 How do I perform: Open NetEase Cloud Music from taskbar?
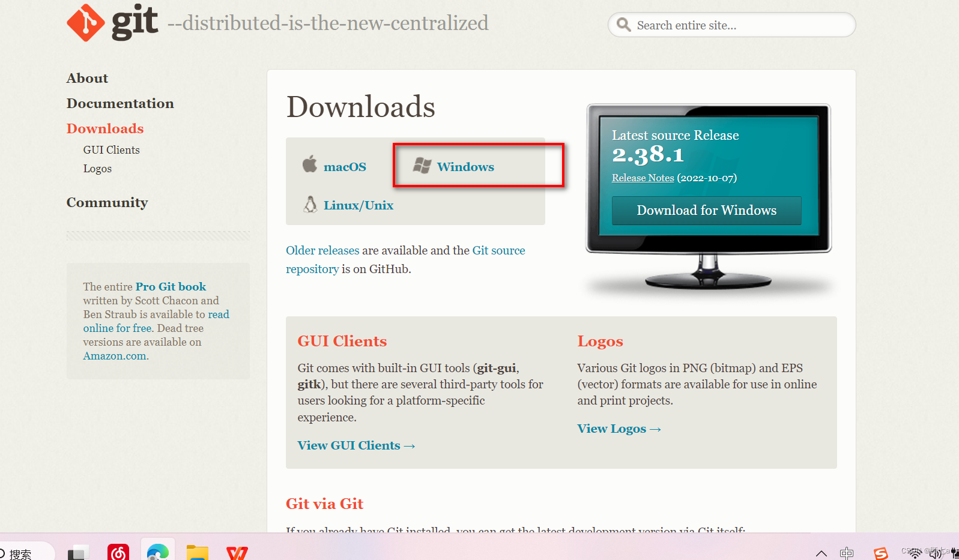click(x=118, y=552)
